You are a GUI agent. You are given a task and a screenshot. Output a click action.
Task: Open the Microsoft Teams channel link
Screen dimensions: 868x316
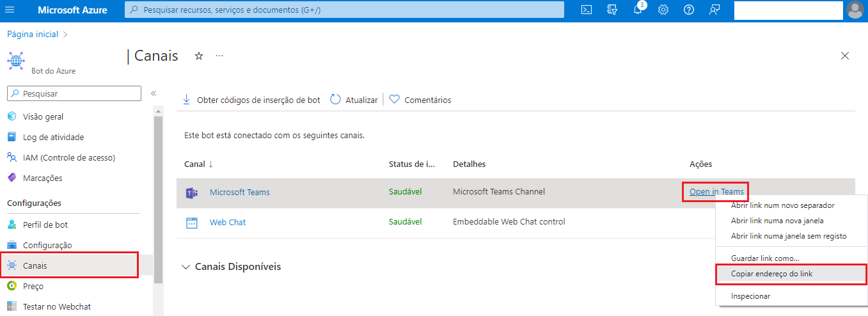point(240,192)
